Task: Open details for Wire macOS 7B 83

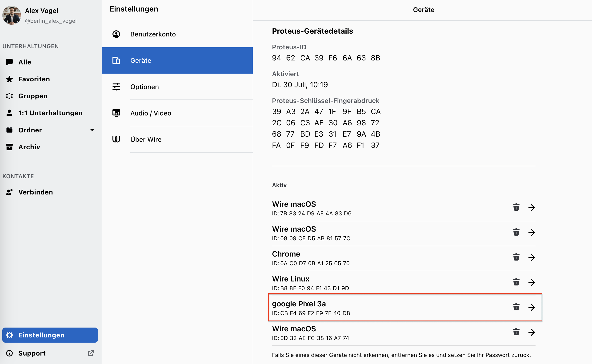Action: tap(532, 208)
